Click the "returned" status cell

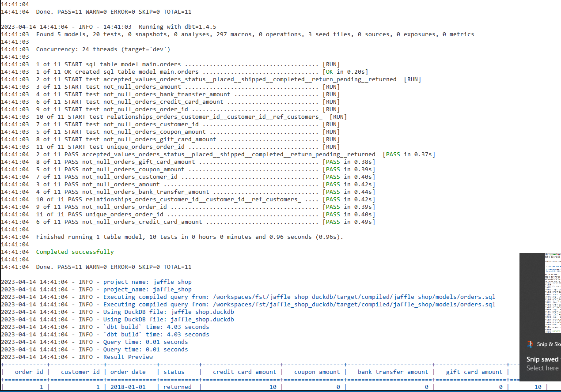click(178, 387)
